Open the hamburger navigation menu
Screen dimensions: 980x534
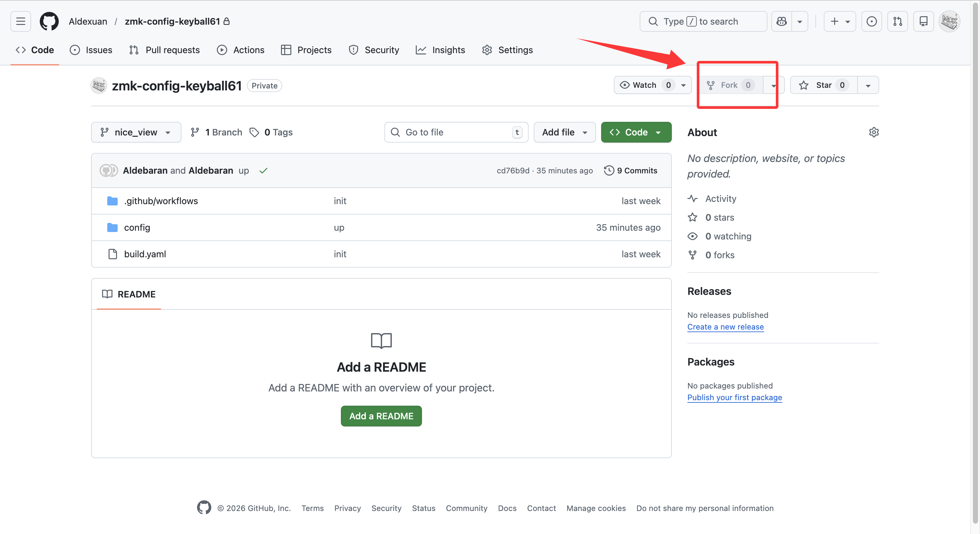(20, 21)
